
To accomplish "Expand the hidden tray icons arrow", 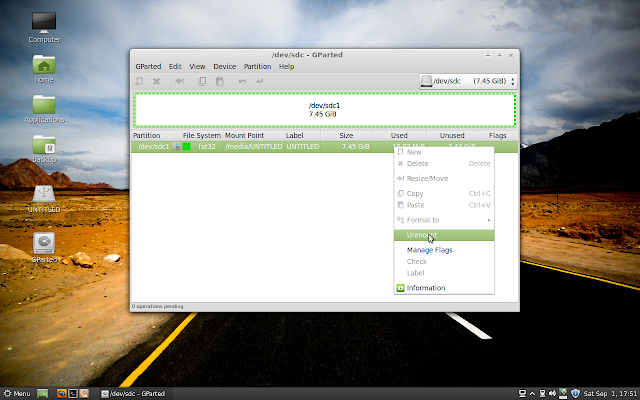I will click(x=532, y=394).
